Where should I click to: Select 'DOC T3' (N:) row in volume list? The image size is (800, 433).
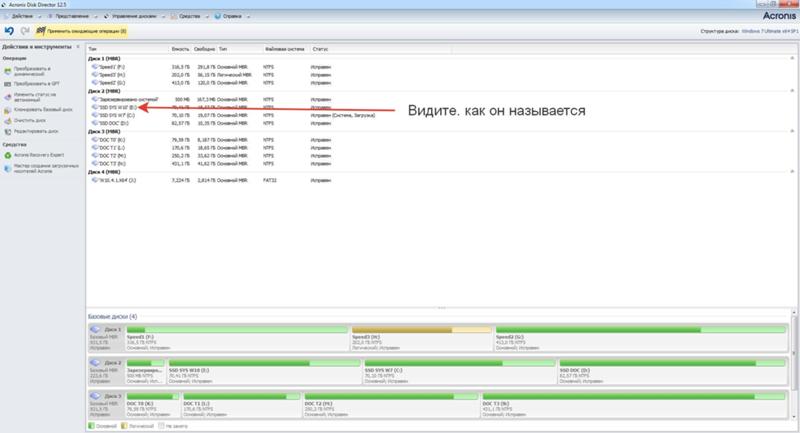(441, 164)
